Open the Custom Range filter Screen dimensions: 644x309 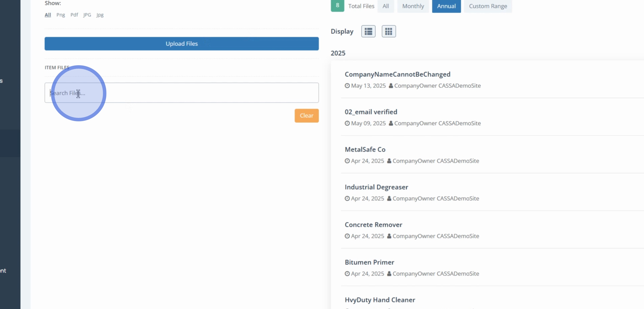[488, 6]
